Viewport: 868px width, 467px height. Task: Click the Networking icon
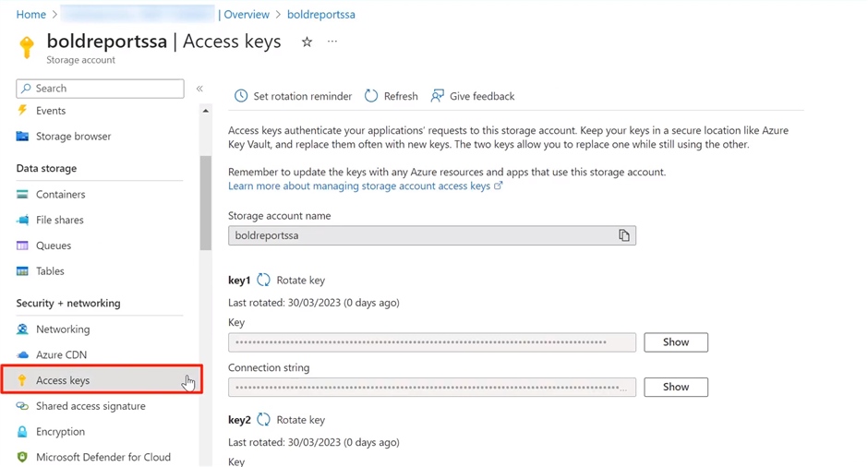tap(22, 329)
